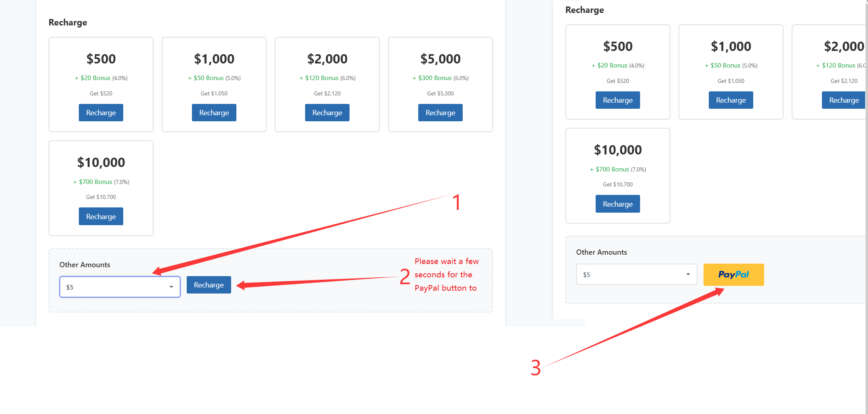The image size is (868, 414).
Task: Click the "+ $300 Bonus" text
Action: 432,78
